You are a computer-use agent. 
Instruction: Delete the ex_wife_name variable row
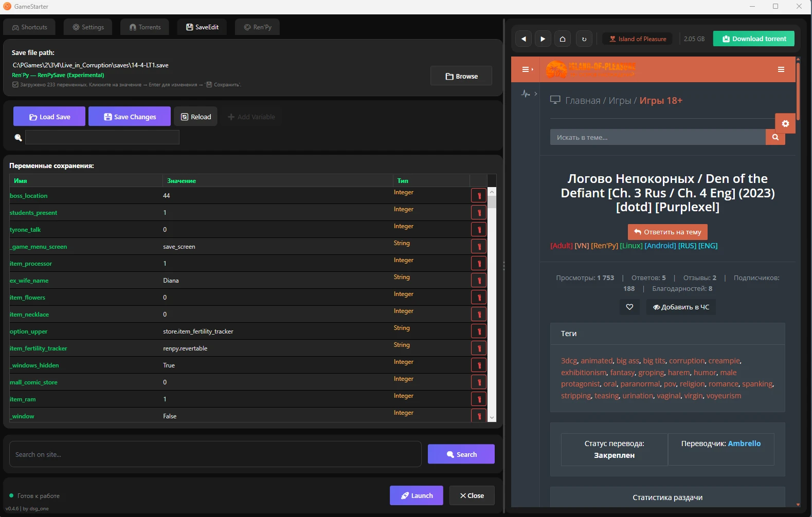[479, 281]
